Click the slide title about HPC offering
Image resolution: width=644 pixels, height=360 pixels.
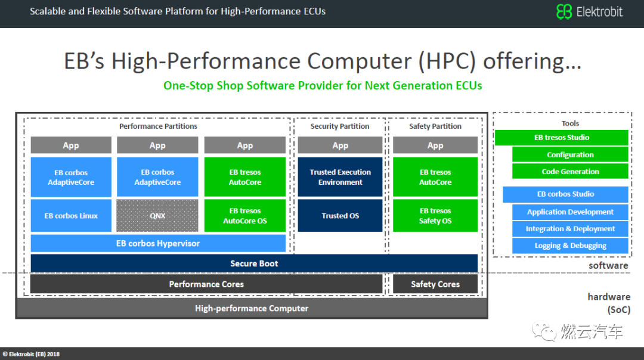click(323, 61)
